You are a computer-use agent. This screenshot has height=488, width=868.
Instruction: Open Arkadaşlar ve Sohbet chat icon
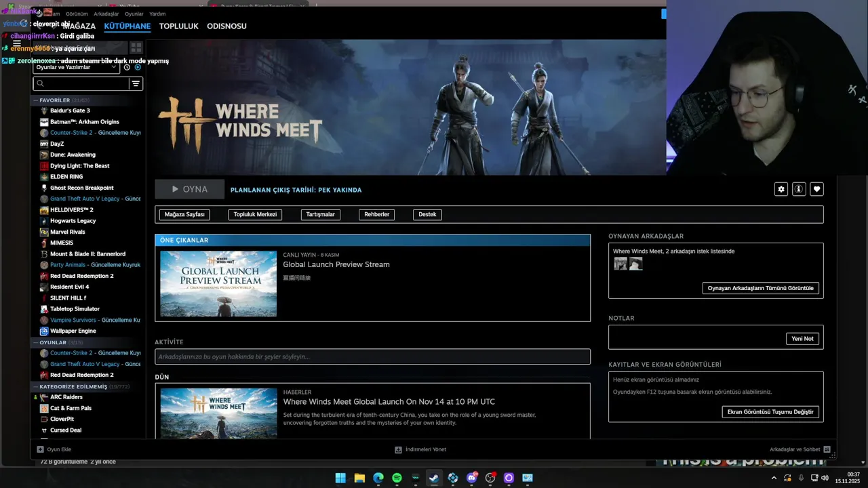[x=827, y=449]
